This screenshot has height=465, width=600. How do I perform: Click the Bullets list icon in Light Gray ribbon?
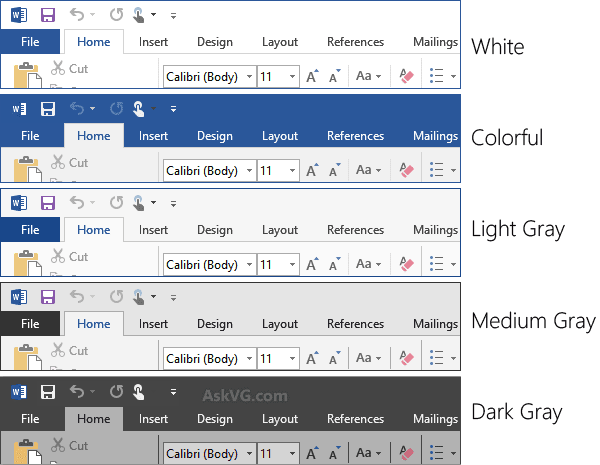pos(435,264)
